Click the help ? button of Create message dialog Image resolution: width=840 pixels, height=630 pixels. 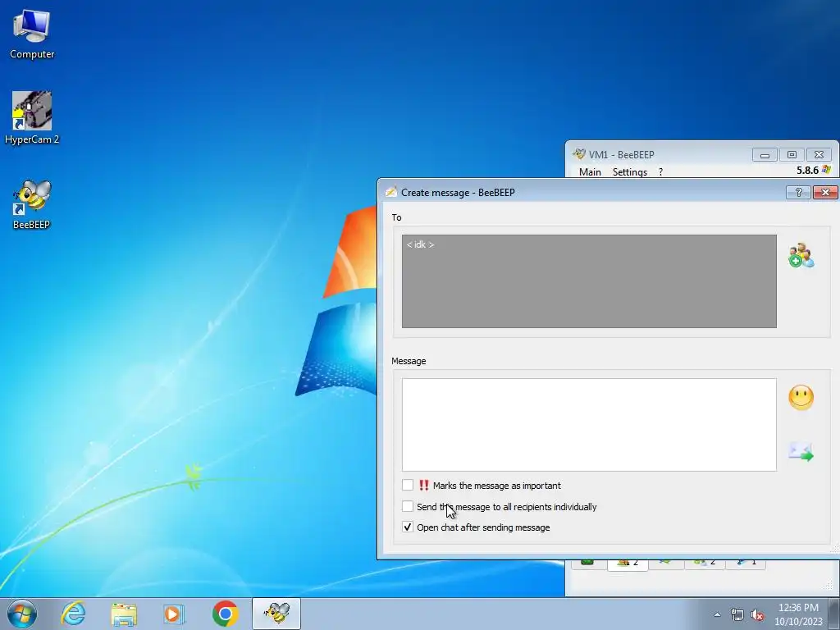(798, 192)
